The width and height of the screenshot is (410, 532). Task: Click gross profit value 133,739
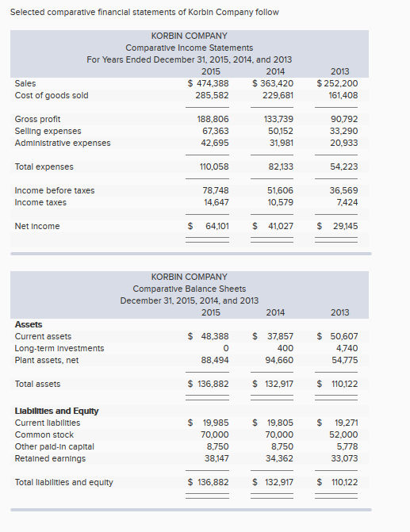278,119
